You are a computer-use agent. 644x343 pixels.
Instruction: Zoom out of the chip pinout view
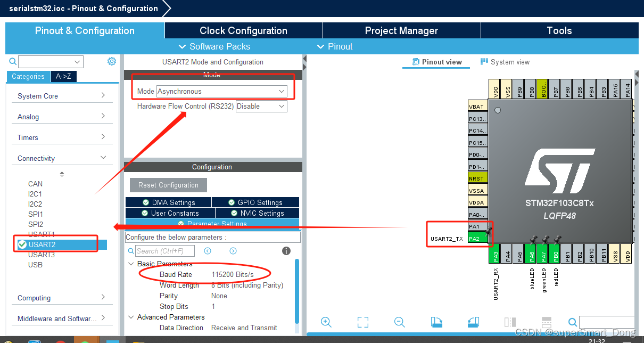[x=400, y=322]
